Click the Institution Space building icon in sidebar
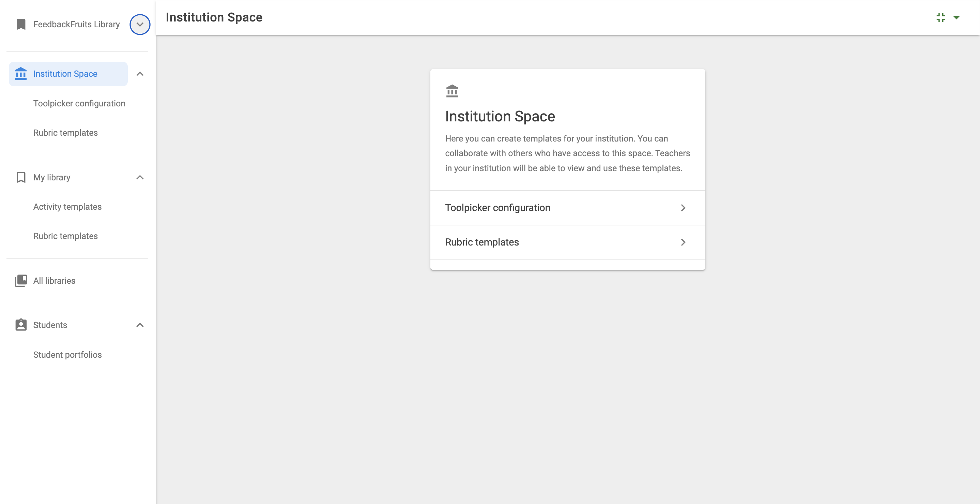This screenshot has width=980, height=504. (20, 74)
